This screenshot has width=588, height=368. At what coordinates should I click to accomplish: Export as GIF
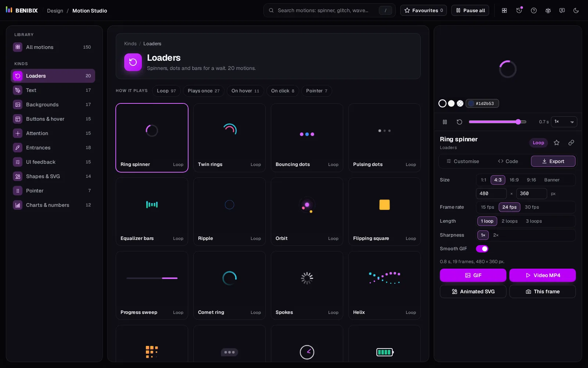tap(473, 275)
